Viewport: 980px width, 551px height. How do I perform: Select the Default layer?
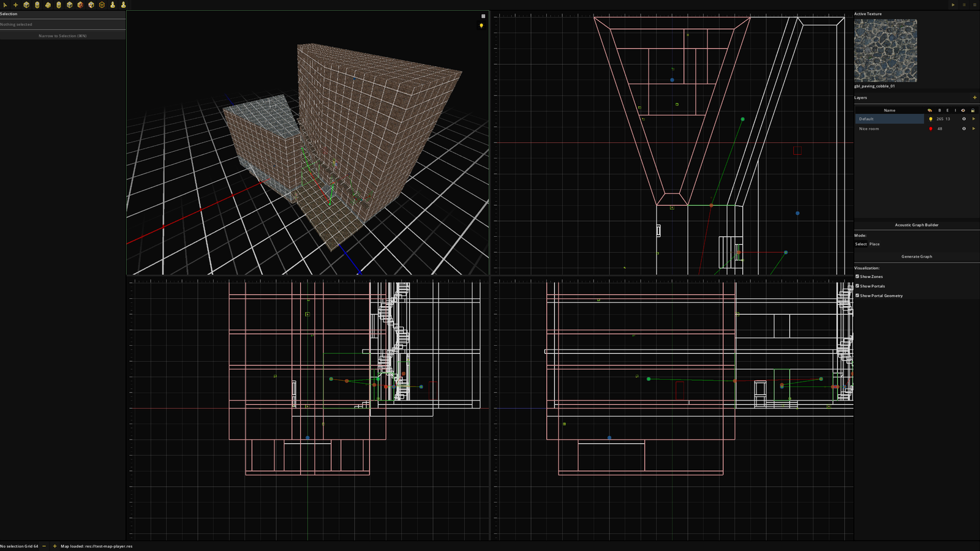click(889, 119)
